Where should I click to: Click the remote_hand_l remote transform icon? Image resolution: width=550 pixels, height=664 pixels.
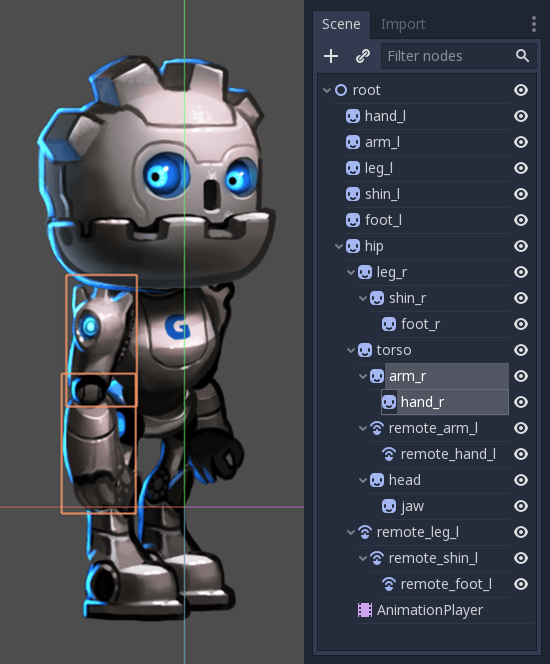pyautogui.click(x=389, y=454)
